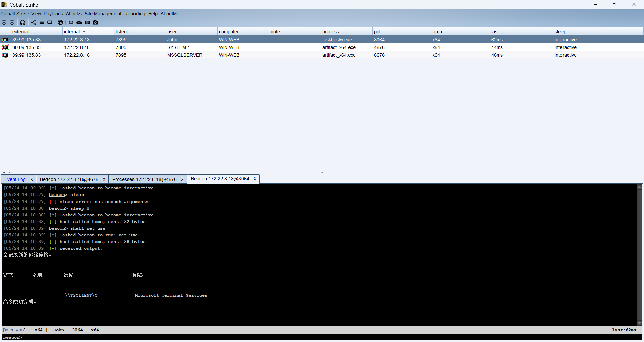Click the last:62ms status indicator

click(624, 330)
